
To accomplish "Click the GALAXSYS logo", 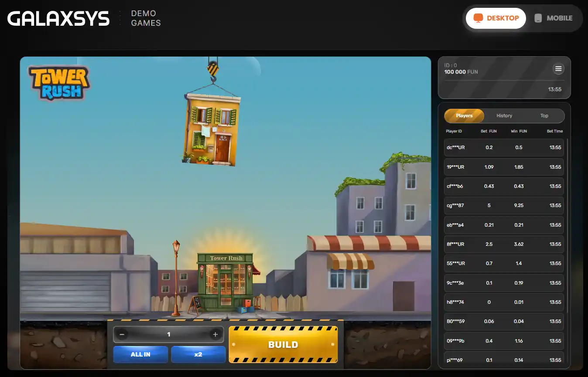I will coord(58,18).
